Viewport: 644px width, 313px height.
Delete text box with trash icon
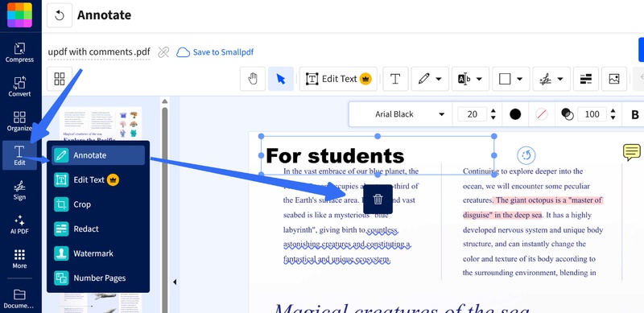pyautogui.click(x=378, y=200)
